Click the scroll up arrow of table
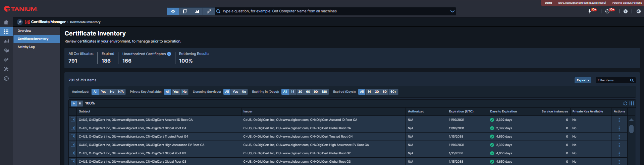This screenshot has width=644, height=165. [x=631, y=120]
